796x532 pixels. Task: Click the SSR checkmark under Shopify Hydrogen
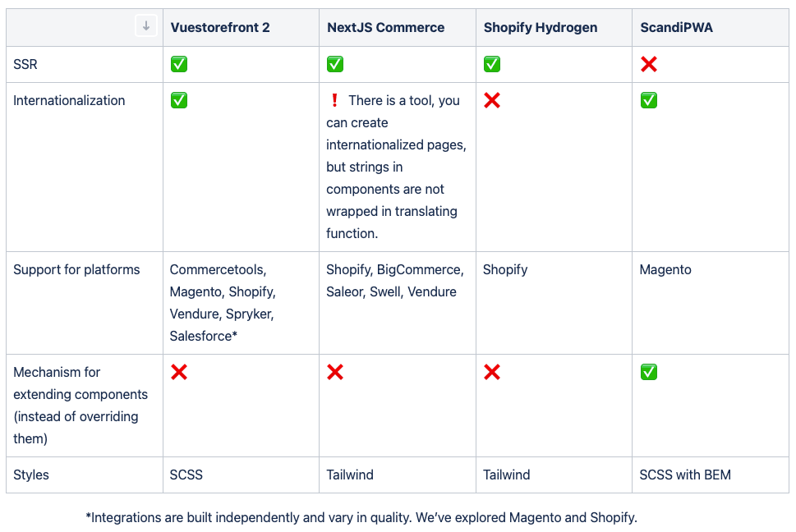point(492,64)
